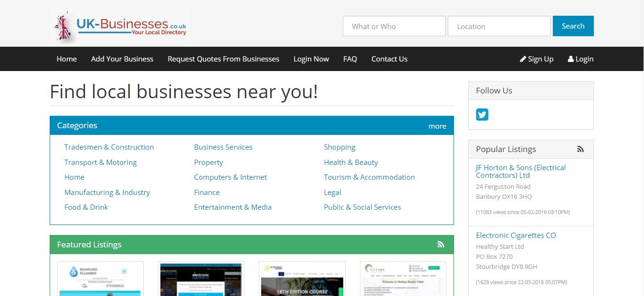The height and width of the screenshot is (296, 644).
Task: View the Medspa Beauty Clinic thumbnail
Action: (x=403, y=278)
